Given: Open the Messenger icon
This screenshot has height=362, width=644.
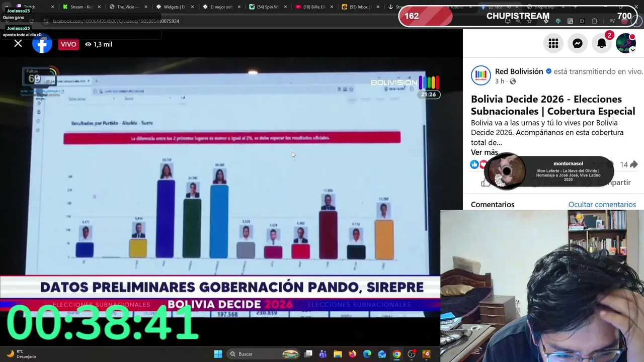Looking at the screenshot, I should [x=578, y=44].
